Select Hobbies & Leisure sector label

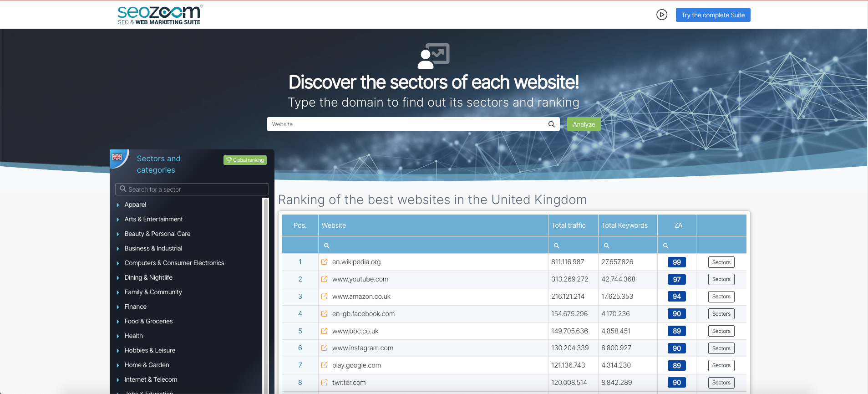point(150,350)
